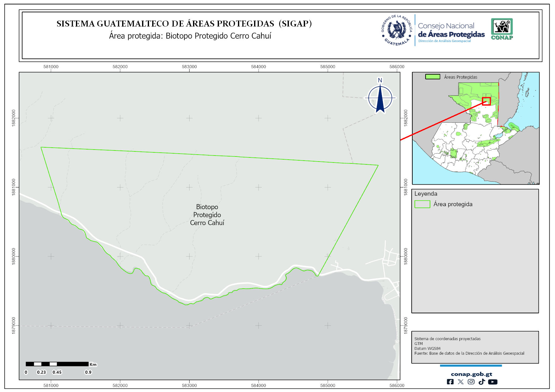
Task: Click the red locator square in inset map
Action: click(486, 101)
